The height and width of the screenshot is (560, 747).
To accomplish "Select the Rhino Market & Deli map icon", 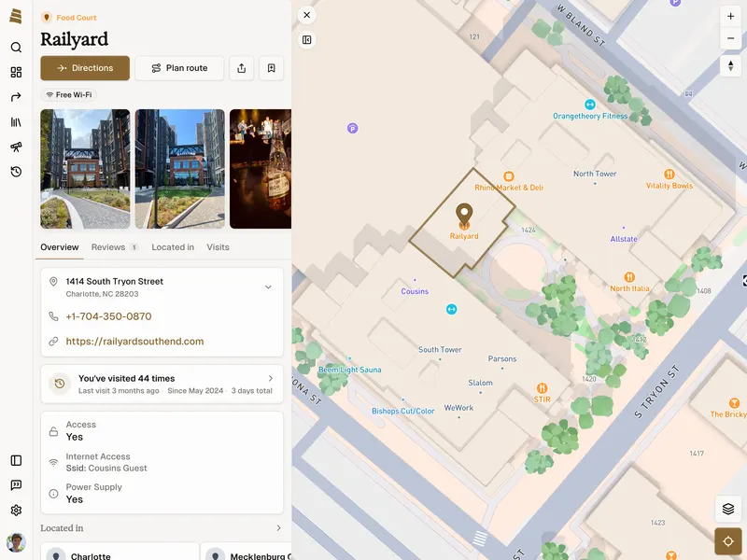I will [x=508, y=176].
